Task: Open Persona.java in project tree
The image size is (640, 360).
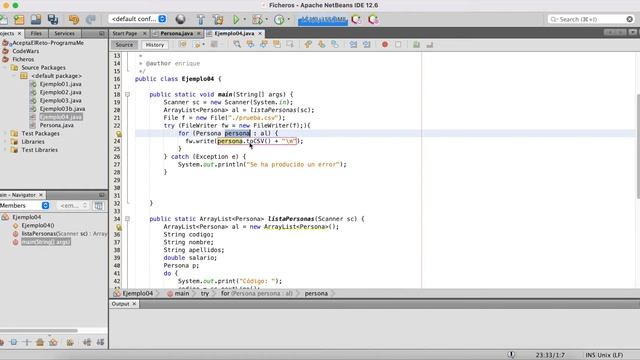Action: click(x=57, y=125)
